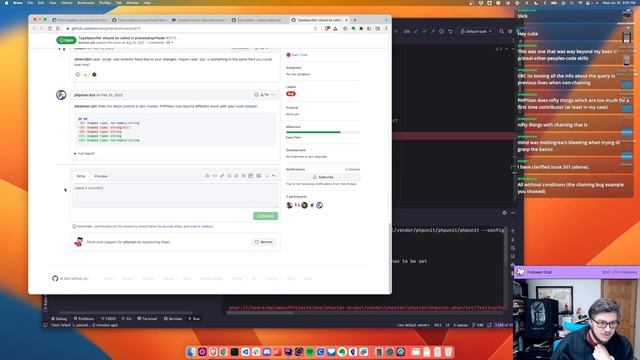The image size is (640, 360).
Task: Open the Run tool window in the IDE
Action: tap(194, 318)
